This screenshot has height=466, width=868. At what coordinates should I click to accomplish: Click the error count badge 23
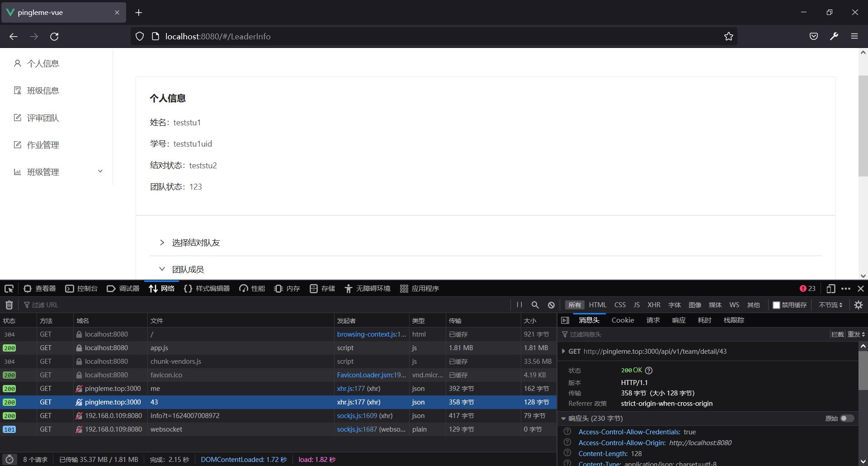point(807,289)
